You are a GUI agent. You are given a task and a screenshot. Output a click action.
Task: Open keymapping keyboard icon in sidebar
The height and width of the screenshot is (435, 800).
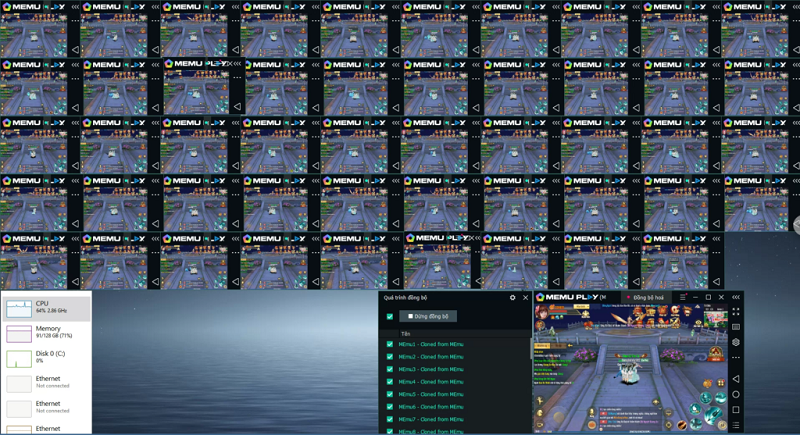pyautogui.click(x=736, y=327)
